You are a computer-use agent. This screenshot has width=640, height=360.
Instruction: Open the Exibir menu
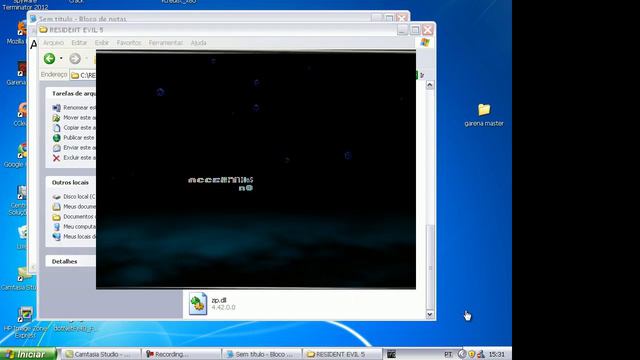click(x=102, y=43)
